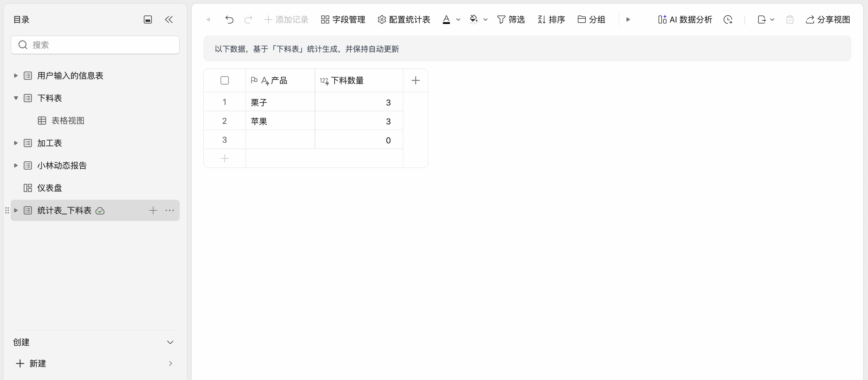The image size is (868, 380).
Task: Open 表格视图 under 下料表
Action: click(68, 121)
